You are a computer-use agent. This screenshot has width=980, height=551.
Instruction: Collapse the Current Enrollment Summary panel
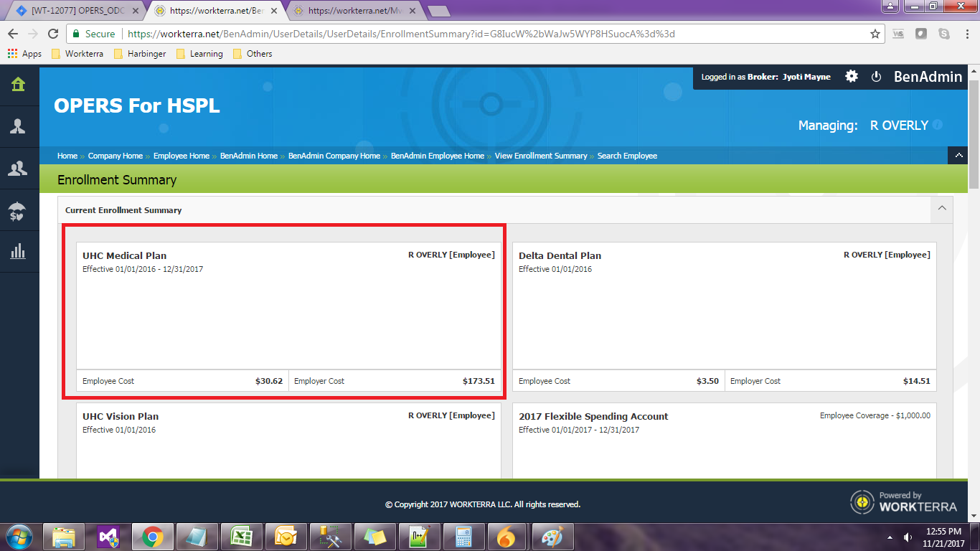click(941, 209)
